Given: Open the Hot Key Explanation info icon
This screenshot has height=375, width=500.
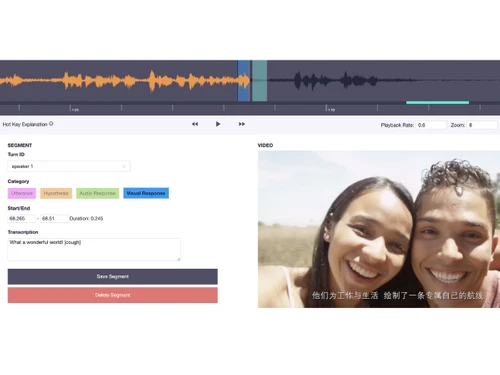Looking at the screenshot, I should [x=51, y=124].
